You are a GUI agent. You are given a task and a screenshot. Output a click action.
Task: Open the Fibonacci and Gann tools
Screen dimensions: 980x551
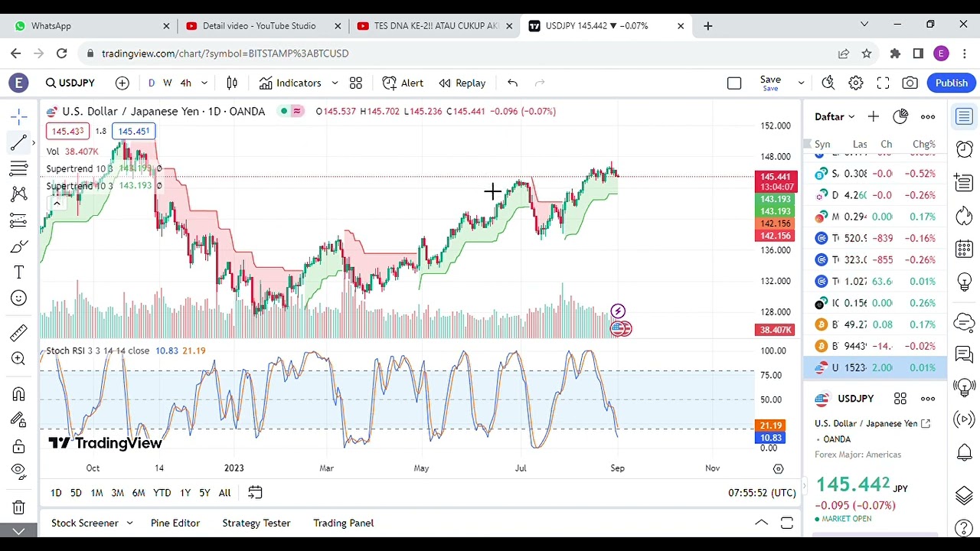point(19,168)
